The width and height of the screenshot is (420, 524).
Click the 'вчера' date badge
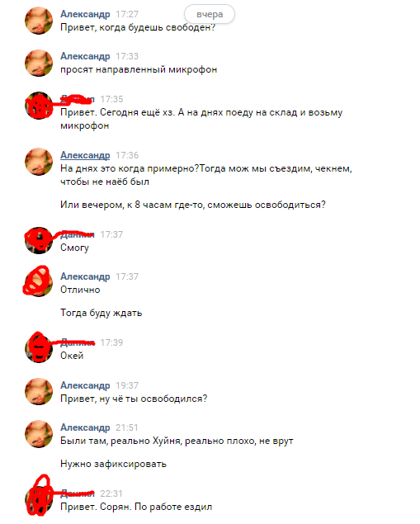coord(210,14)
